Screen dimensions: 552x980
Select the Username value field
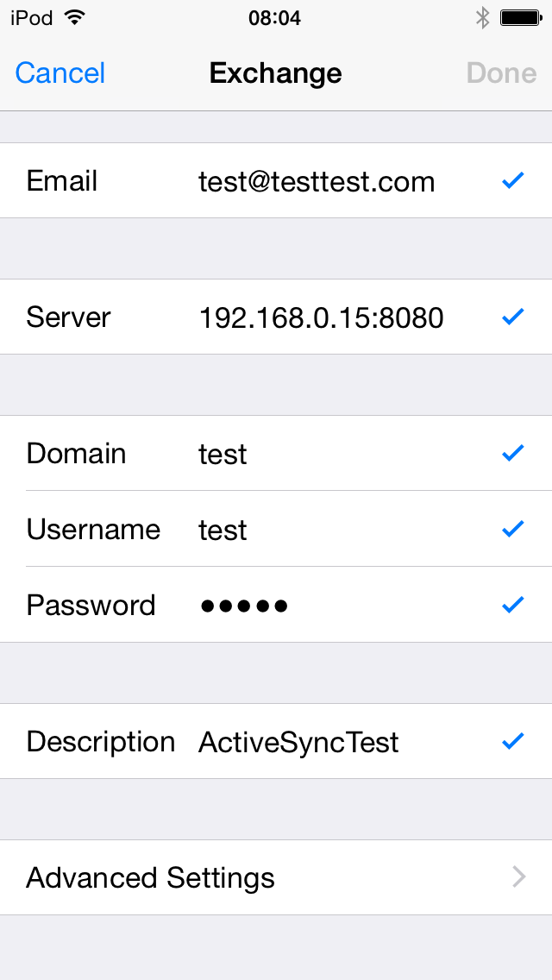pyautogui.click(x=223, y=530)
